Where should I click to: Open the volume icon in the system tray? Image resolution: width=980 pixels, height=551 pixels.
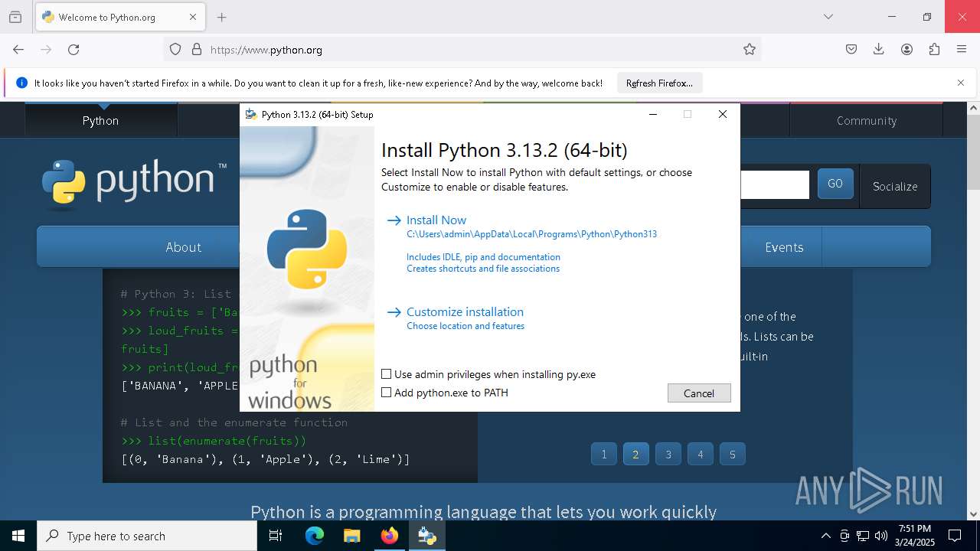tap(880, 536)
